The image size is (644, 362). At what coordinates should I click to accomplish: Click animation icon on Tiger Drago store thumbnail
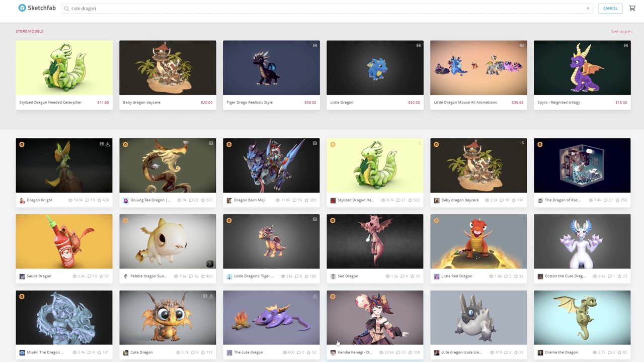pos(315,46)
